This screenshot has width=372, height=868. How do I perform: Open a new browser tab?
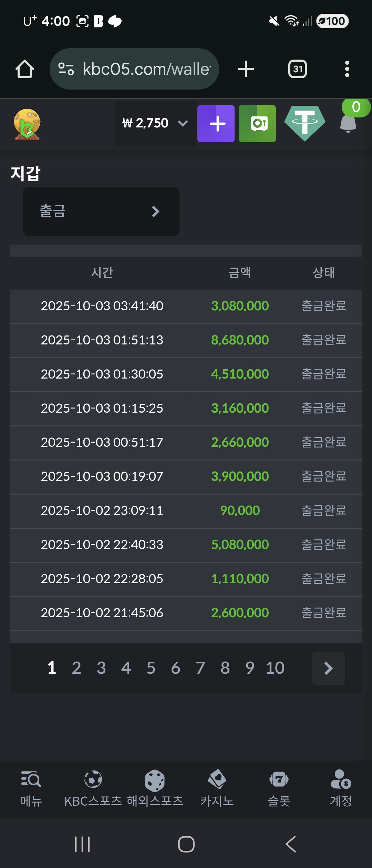point(246,69)
